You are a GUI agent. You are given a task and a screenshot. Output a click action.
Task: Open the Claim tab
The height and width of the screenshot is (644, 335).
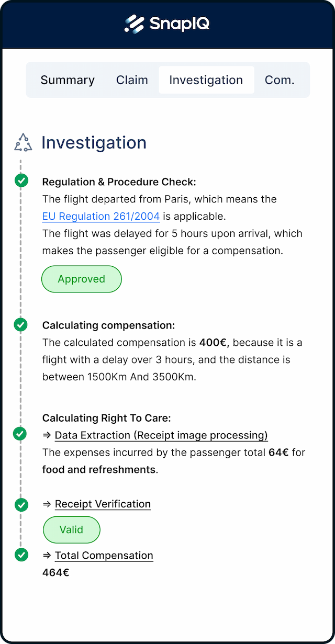[132, 80]
